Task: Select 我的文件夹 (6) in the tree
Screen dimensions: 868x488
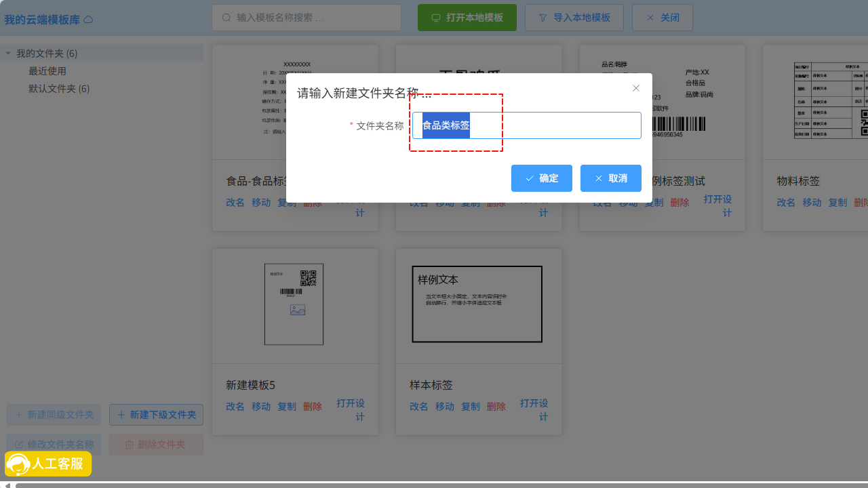Action: tap(47, 54)
